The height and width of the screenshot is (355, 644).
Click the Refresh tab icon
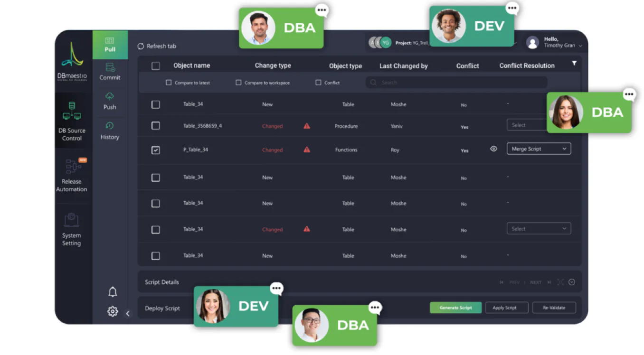[x=141, y=47]
